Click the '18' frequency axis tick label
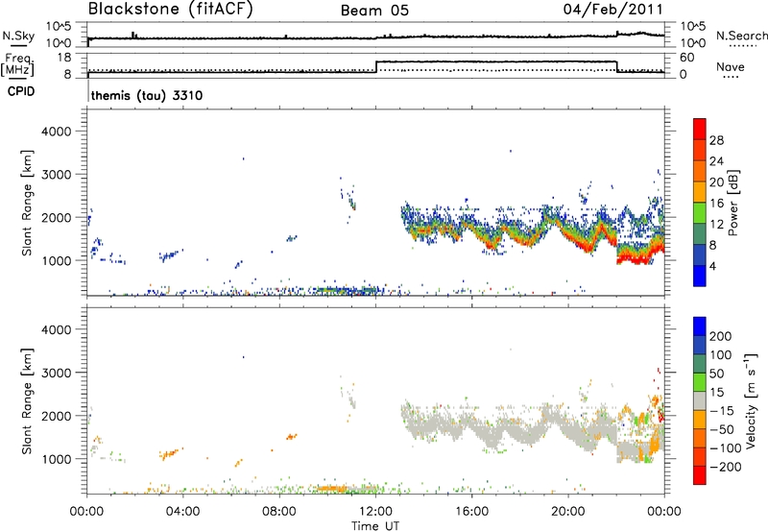Viewport: 768px width, 532px height. [64, 58]
